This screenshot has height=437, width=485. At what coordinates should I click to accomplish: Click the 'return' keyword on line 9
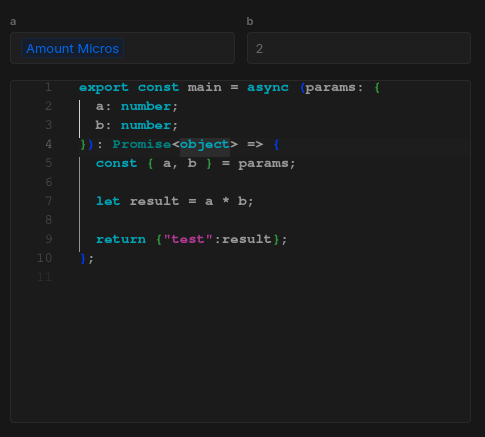tap(121, 239)
